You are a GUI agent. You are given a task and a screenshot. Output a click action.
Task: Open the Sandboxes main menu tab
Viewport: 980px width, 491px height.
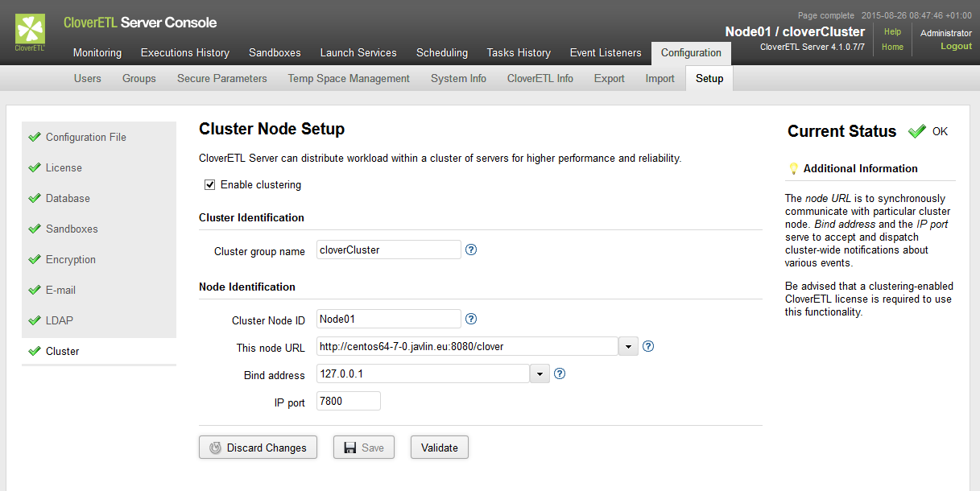click(275, 53)
